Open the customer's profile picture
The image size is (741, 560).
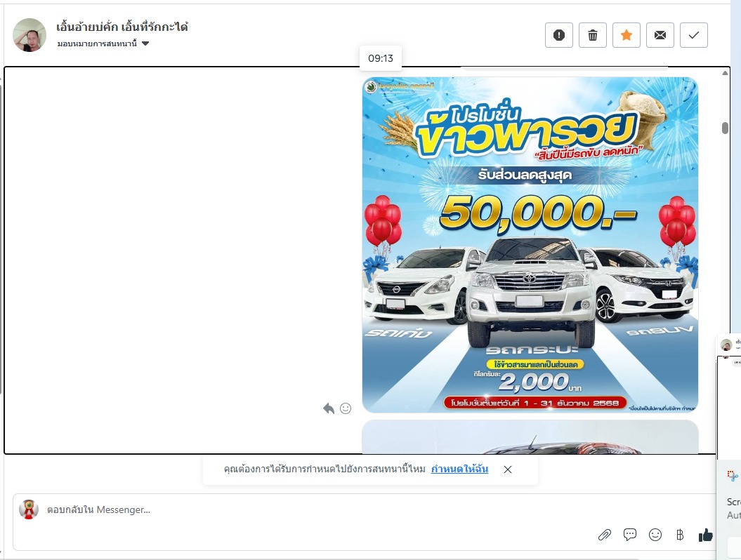click(29, 35)
